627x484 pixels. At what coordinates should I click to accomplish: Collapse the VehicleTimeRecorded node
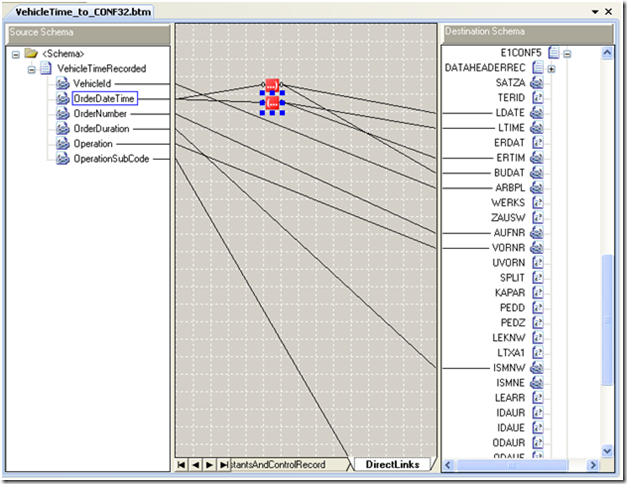[31, 69]
